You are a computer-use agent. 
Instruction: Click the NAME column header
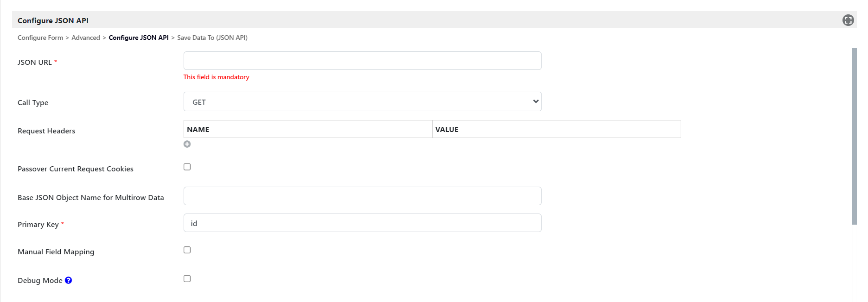coord(308,129)
